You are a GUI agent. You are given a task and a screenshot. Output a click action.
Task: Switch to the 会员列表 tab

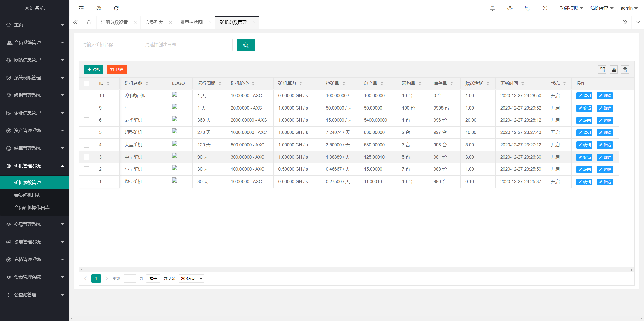pos(154,22)
